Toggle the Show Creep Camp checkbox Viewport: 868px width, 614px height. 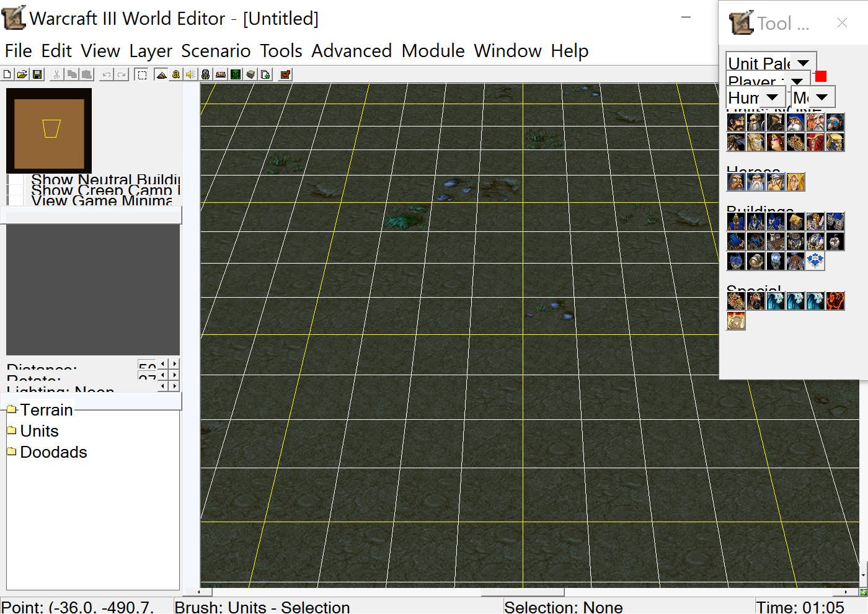[15, 190]
